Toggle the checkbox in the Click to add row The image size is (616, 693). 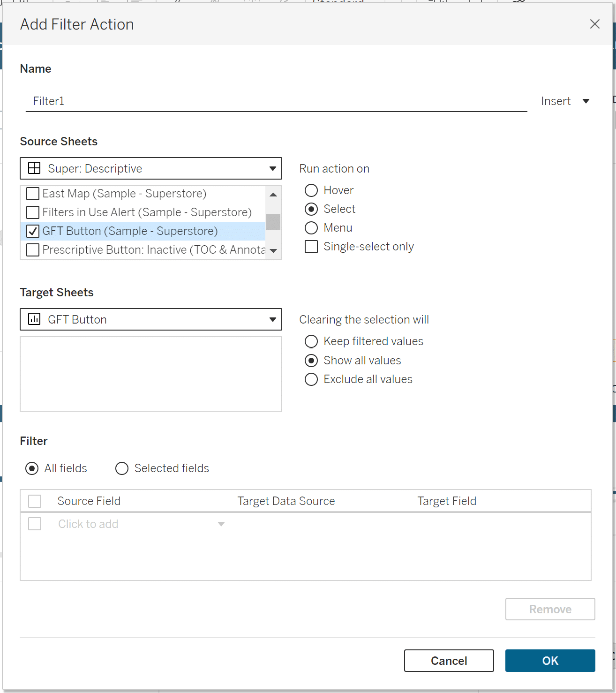tap(35, 524)
